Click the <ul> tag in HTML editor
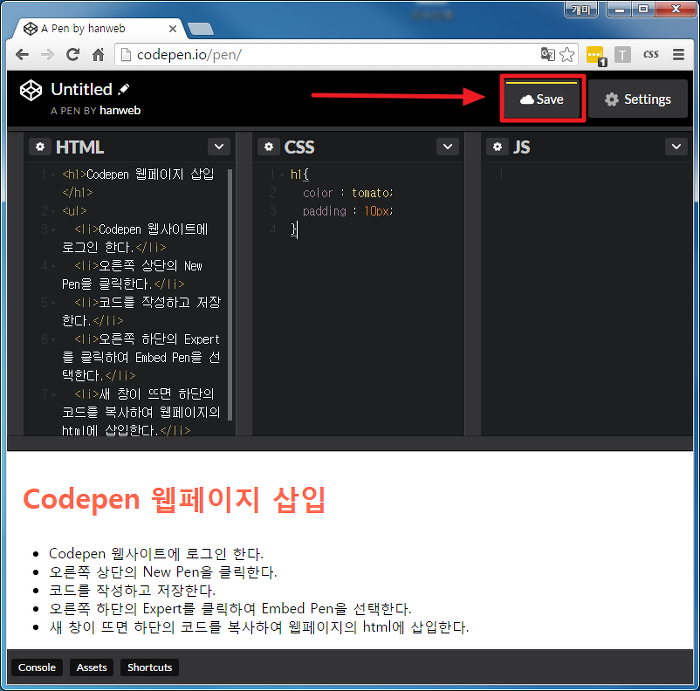The image size is (700, 691). 75,211
